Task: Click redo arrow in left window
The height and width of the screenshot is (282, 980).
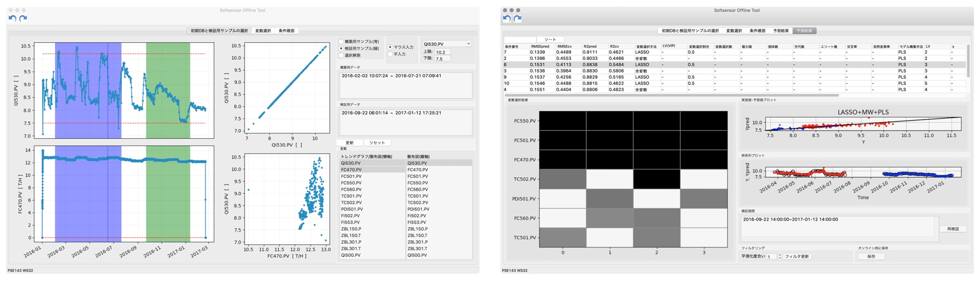Action: tap(23, 18)
